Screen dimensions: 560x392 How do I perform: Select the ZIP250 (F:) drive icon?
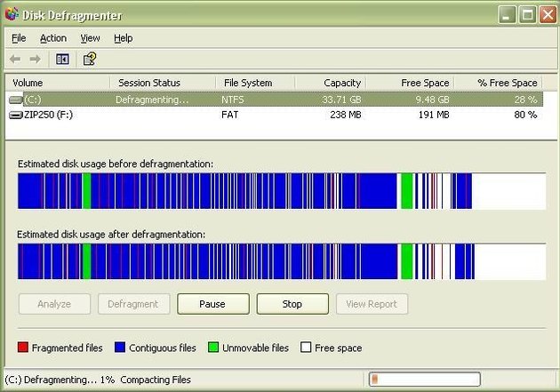[x=16, y=115]
